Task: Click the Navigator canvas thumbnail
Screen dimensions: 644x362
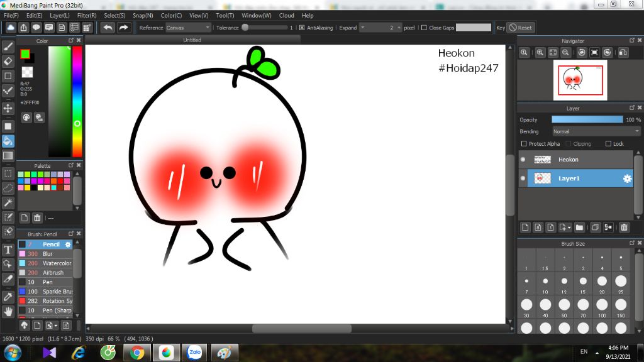Action: tap(580, 80)
